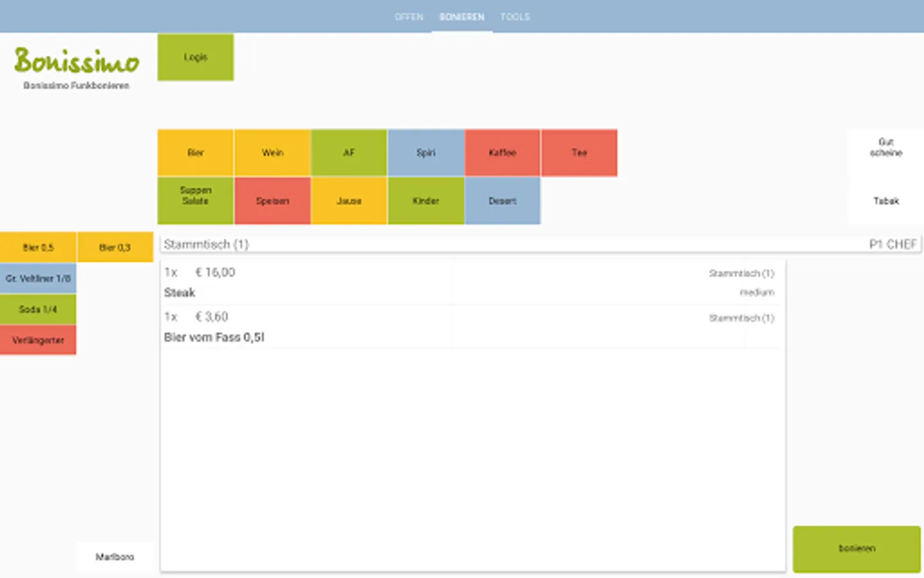Click Stammtisch(1) label in the Bier vom Fass row
Image resolution: width=924 pixels, height=578 pixels.
click(742, 318)
